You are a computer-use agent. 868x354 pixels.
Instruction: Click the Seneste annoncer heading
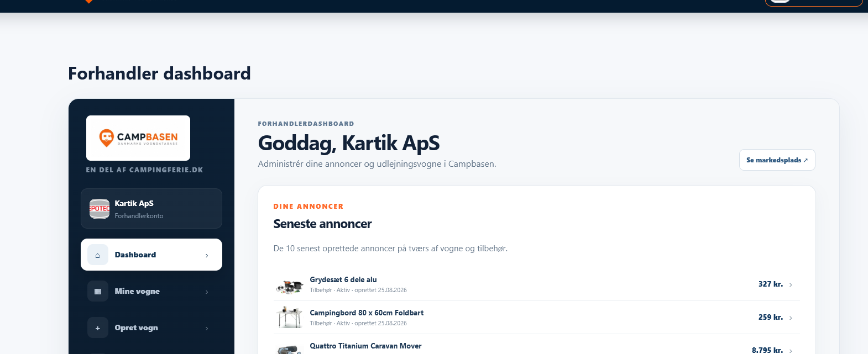click(322, 224)
